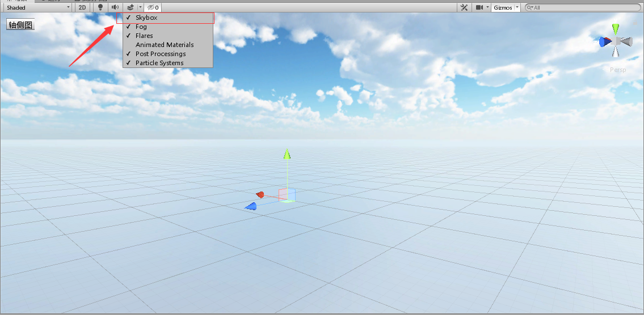Click the blue Z-axis cone of orientation gizmo

[605, 41]
